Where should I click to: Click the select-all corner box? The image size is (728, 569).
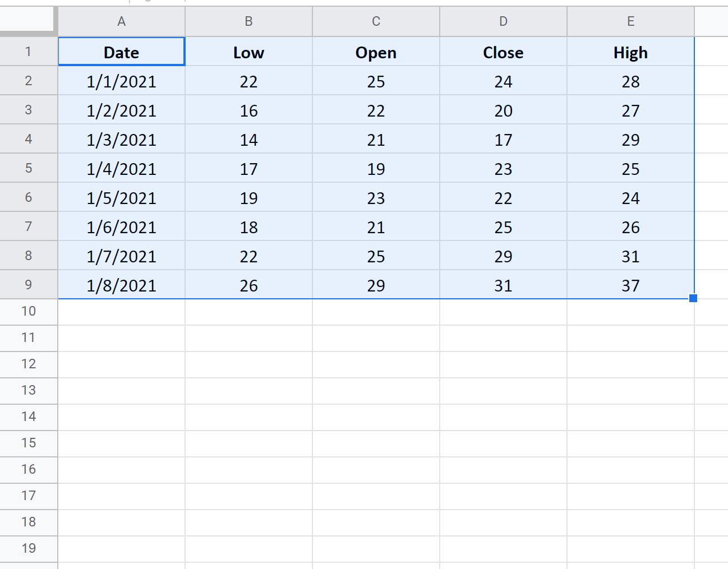28,20
